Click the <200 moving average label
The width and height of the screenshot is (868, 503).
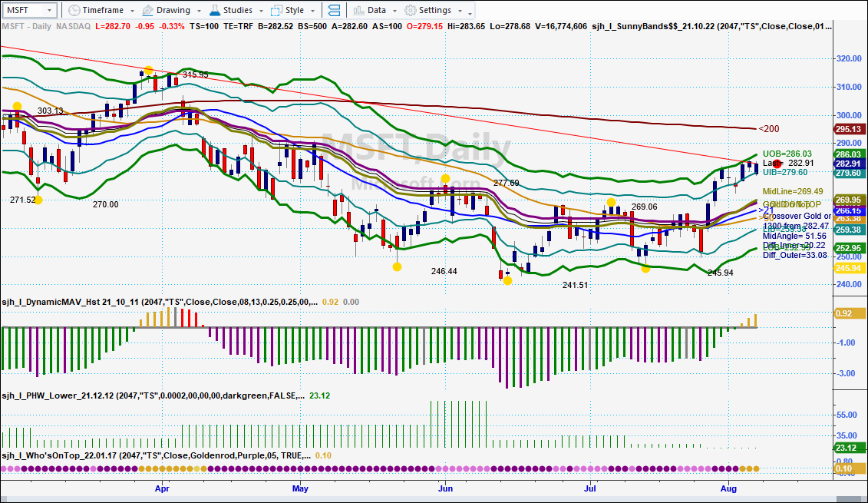[769, 129]
